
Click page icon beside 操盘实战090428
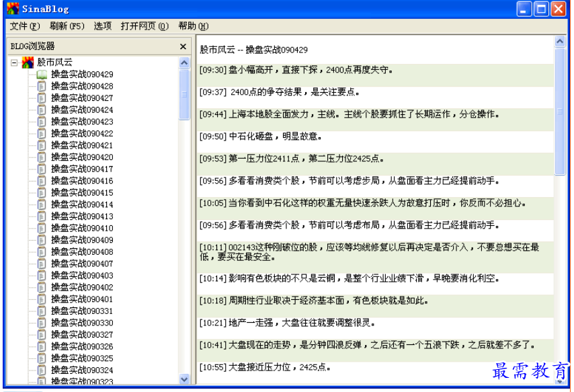tap(42, 86)
